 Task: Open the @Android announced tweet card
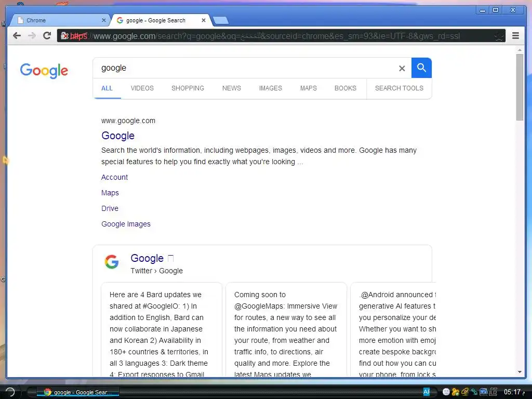(x=394, y=329)
